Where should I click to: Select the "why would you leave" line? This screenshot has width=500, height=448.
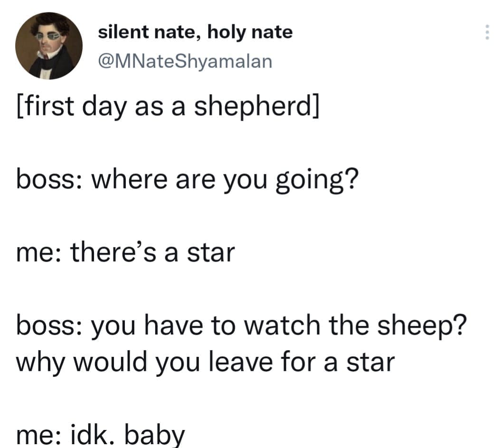tap(205, 361)
